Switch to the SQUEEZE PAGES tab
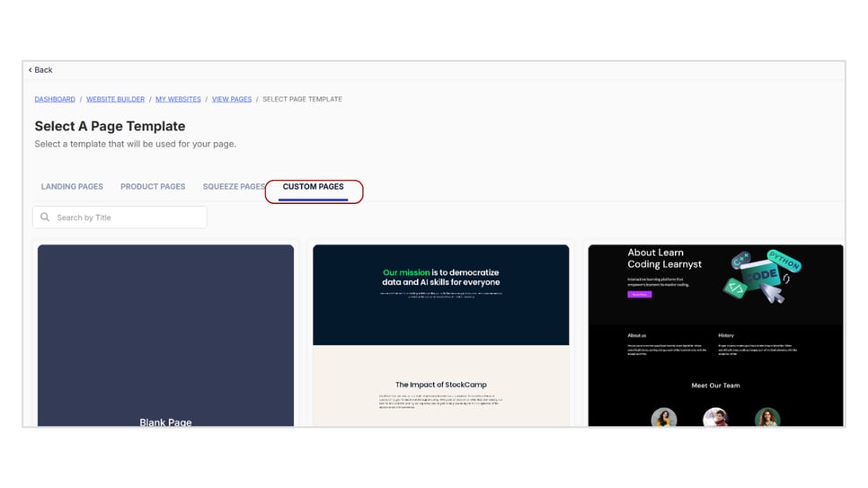The image size is (868, 488). pos(234,187)
